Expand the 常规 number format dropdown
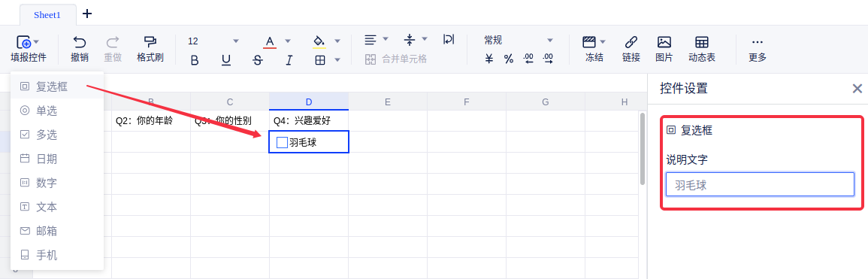The width and height of the screenshot is (868, 279). point(550,40)
